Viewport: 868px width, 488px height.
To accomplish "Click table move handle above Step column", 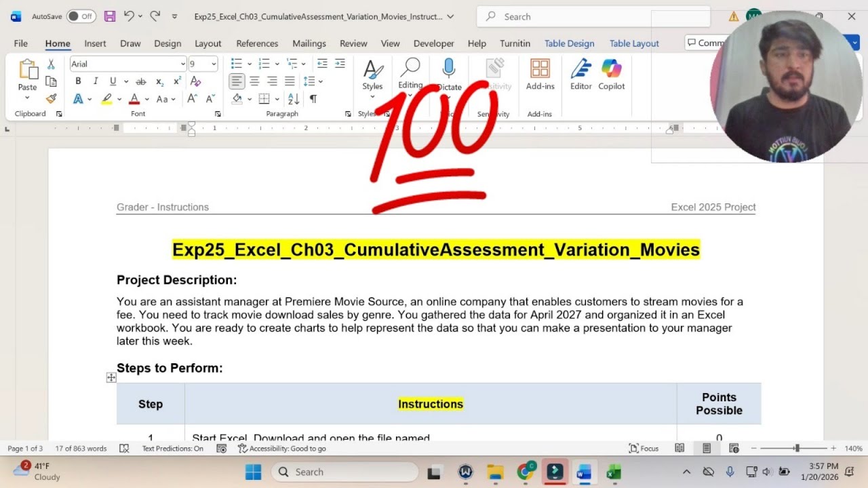I will pos(111,378).
